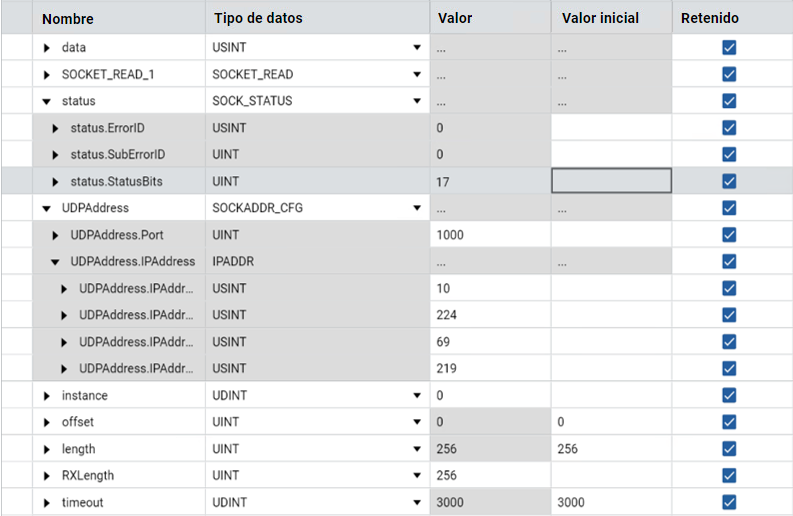Image resolution: width=793 pixels, height=516 pixels.
Task: Collapse the UDPAddress structure row
Action: coord(47,208)
